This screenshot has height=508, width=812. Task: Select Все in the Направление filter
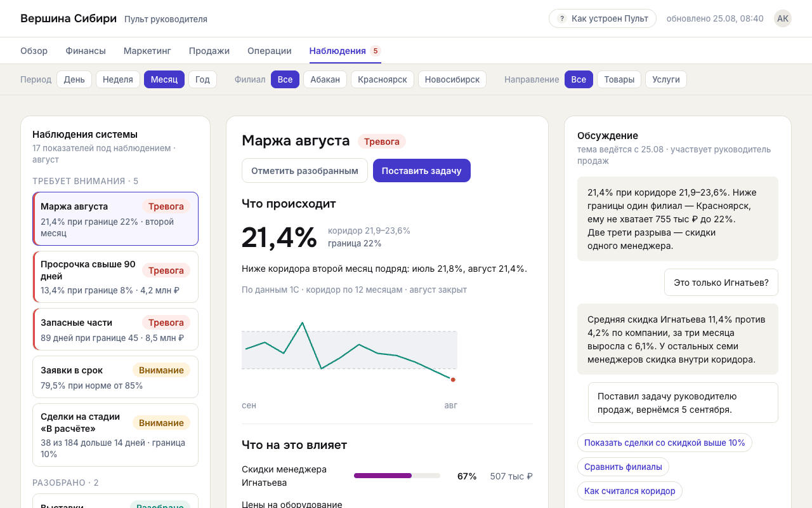pyautogui.click(x=579, y=79)
